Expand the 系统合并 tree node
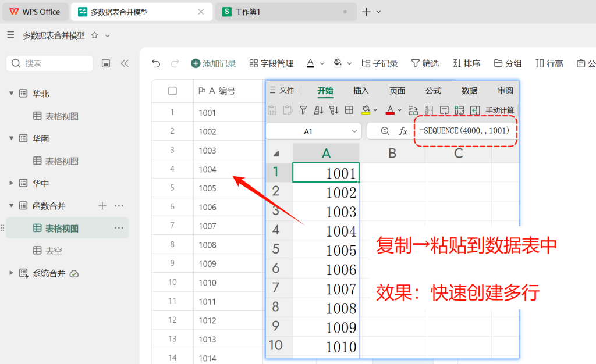Viewport: 596px width, 364px height. [12, 273]
